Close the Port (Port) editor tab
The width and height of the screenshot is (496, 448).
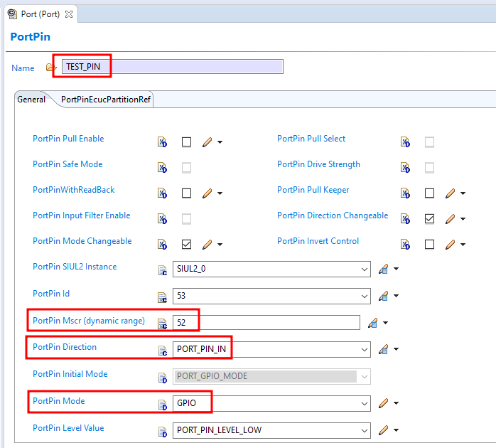pyautogui.click(x=69, y=14)
